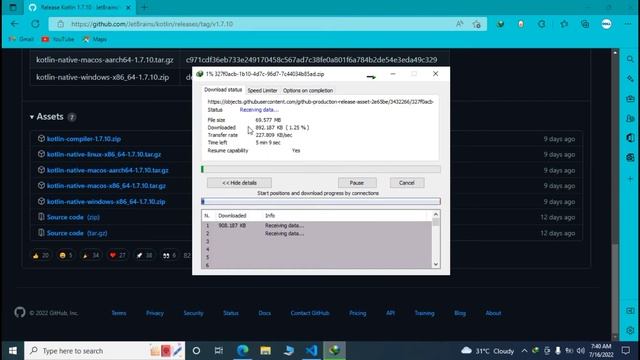This screenshot has width=640, height=360.
Task: Open Task View on taskbar
Action: [x=219, y=351]
